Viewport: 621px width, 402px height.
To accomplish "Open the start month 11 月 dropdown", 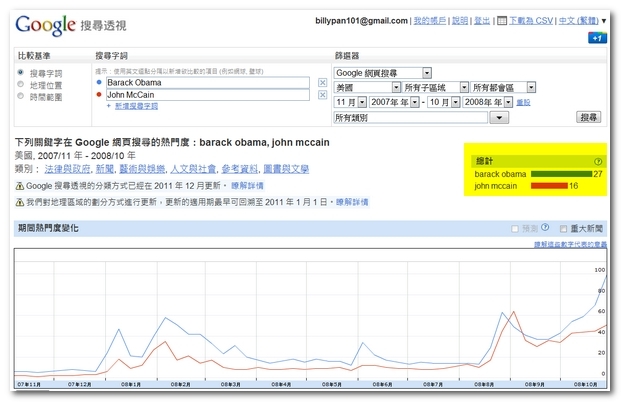I will coord(351,102).
